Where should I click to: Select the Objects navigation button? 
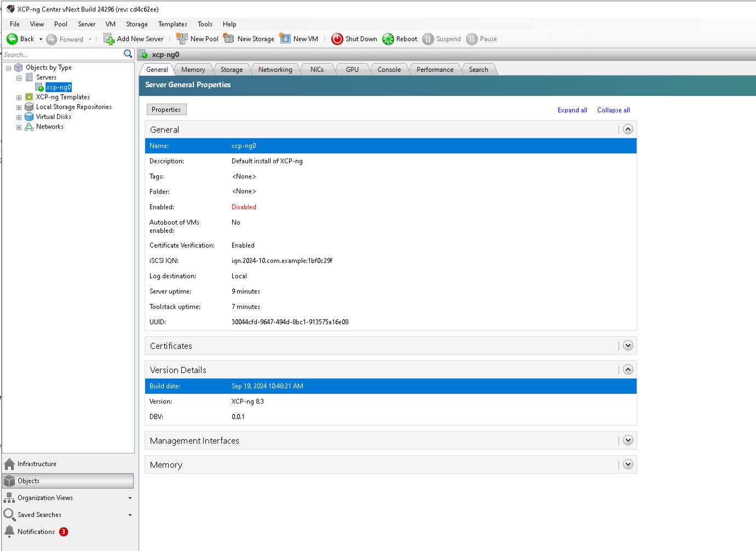click(x=68, y=481)
